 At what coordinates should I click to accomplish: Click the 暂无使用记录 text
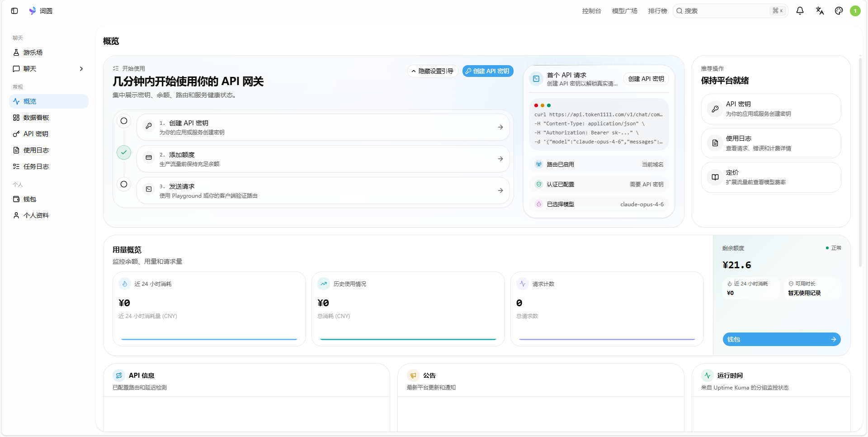click(x=804, y=293)
